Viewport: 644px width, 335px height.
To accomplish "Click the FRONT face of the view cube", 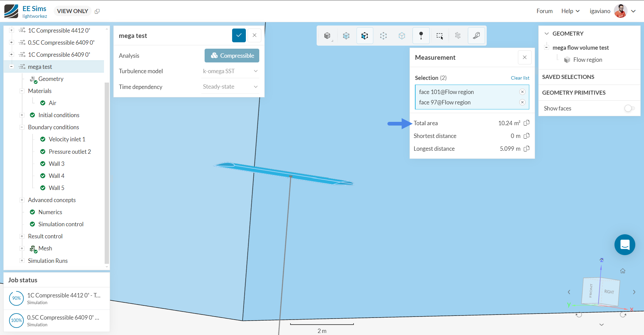I will click(x=591, y=291).
